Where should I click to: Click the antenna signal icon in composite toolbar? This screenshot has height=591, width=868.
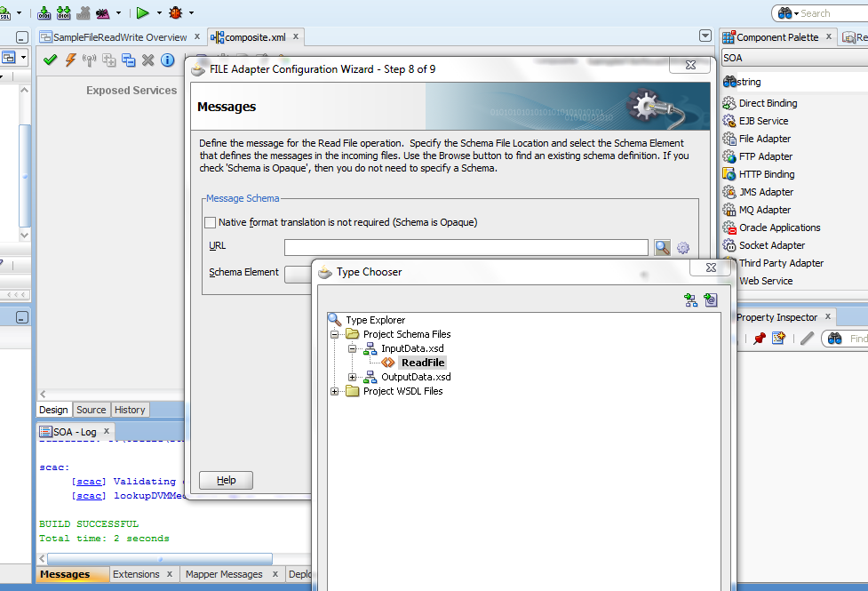tap(89, 60)
